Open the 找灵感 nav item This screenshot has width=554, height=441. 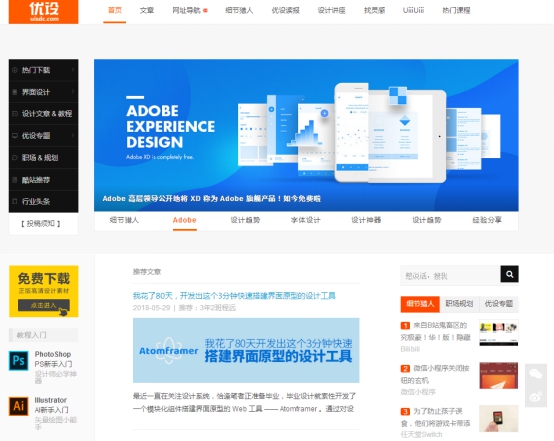point(375,11)
